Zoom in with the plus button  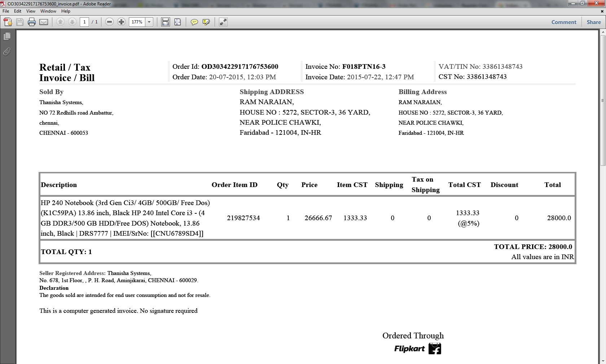122,22
